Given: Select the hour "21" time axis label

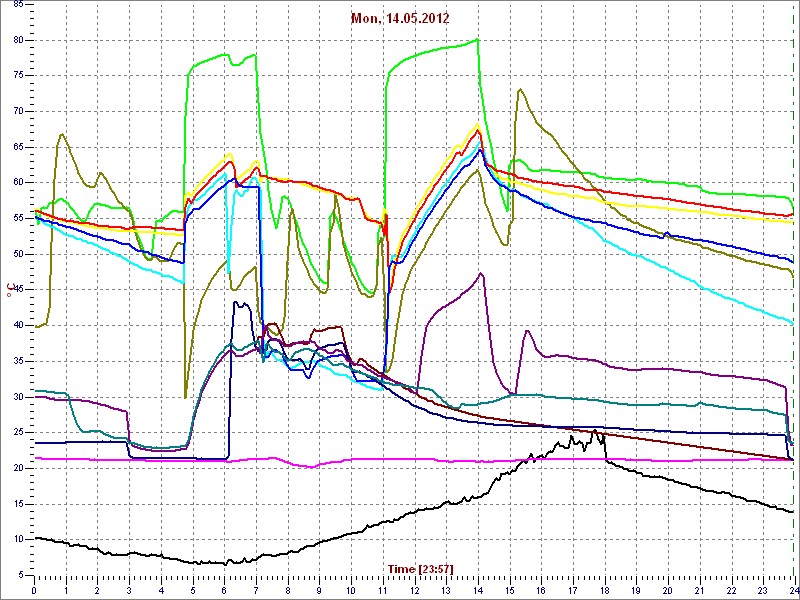Looking at the screenshot, I should pos(700,589).
